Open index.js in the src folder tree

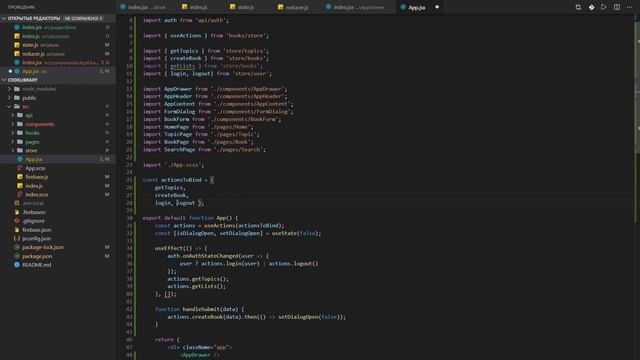pos(58,185)
